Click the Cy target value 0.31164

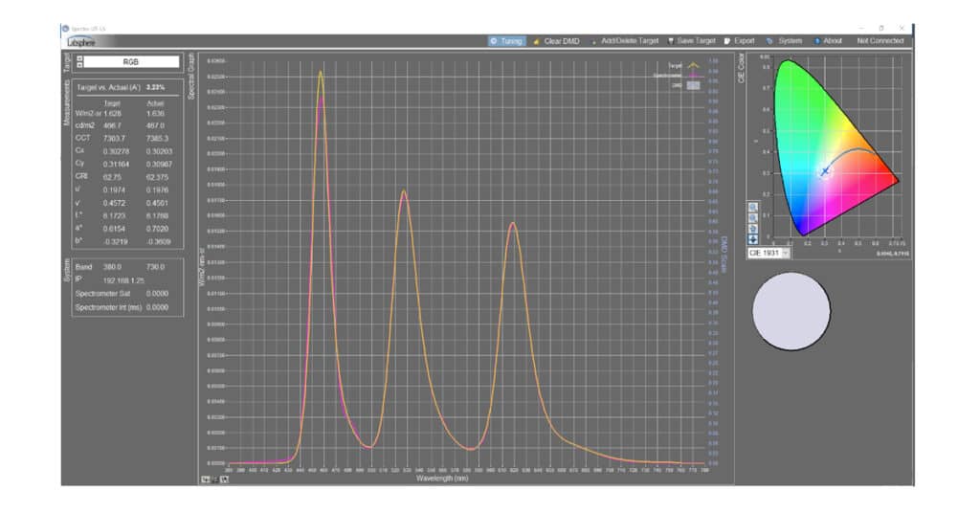pos(116,165)
